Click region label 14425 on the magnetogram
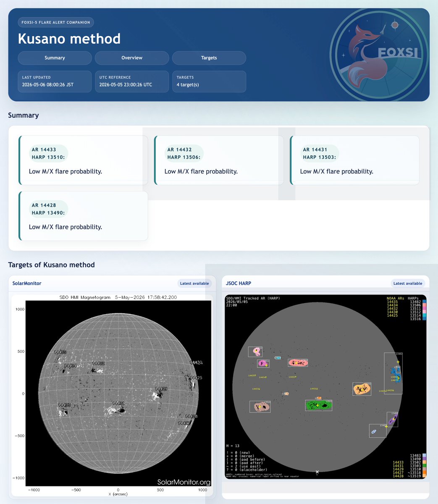 (196, 378)
